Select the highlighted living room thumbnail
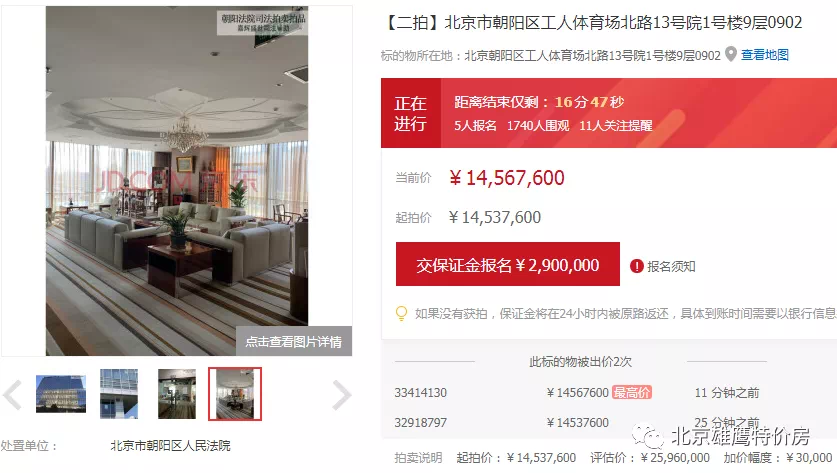This screenshot has width=837, height=473. [235, 393]
